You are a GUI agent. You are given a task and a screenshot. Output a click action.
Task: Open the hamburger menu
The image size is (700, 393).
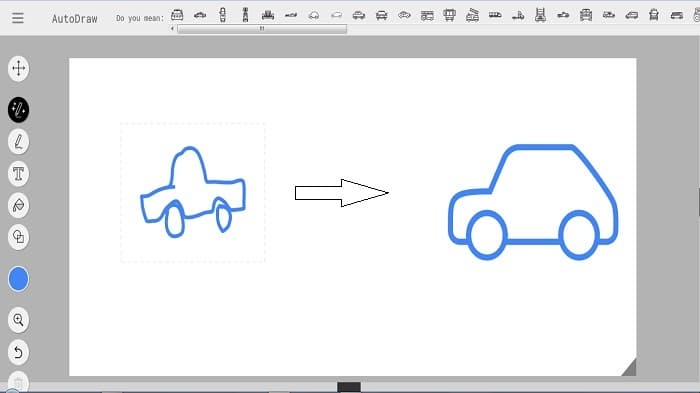pyautogui.click(x=18, y=18)
